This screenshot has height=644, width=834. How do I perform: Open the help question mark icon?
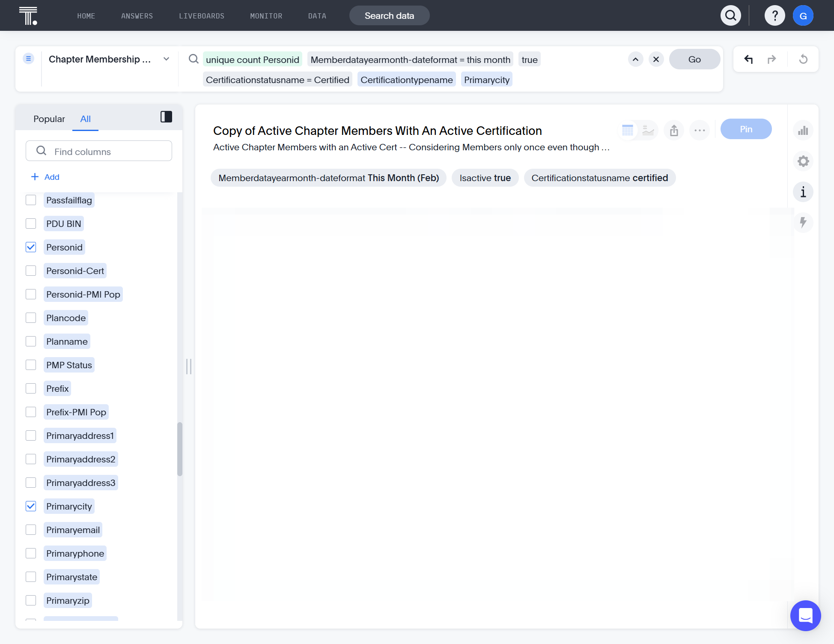(775, 16)
